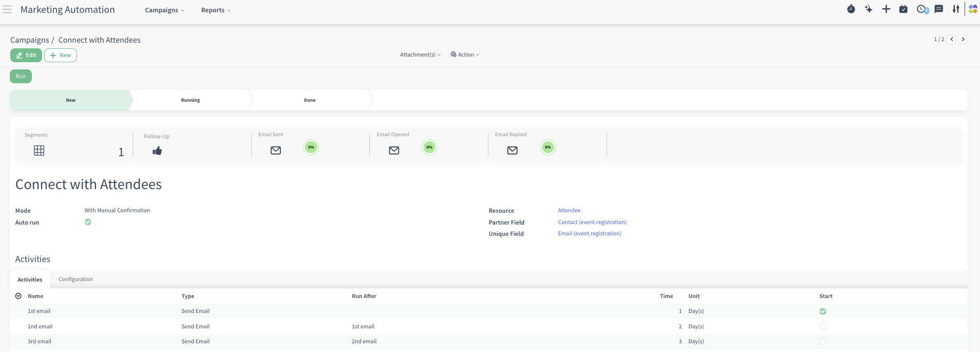This screenshot has height=352, width=980.
Task: Open Contact (event.registration) link
Action: pyautogui.click(x=592, y=222)
